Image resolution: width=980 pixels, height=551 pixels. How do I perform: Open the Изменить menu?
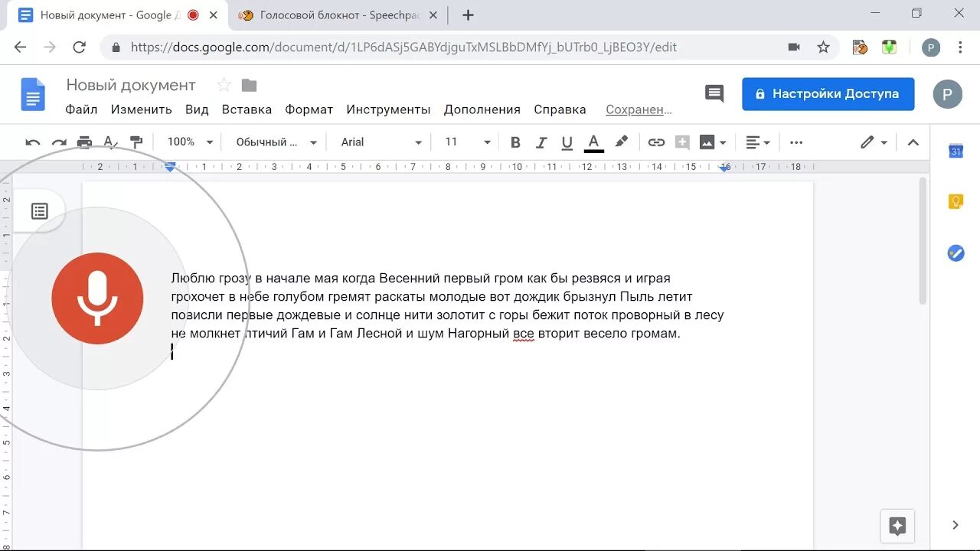(x=141, y=109)
